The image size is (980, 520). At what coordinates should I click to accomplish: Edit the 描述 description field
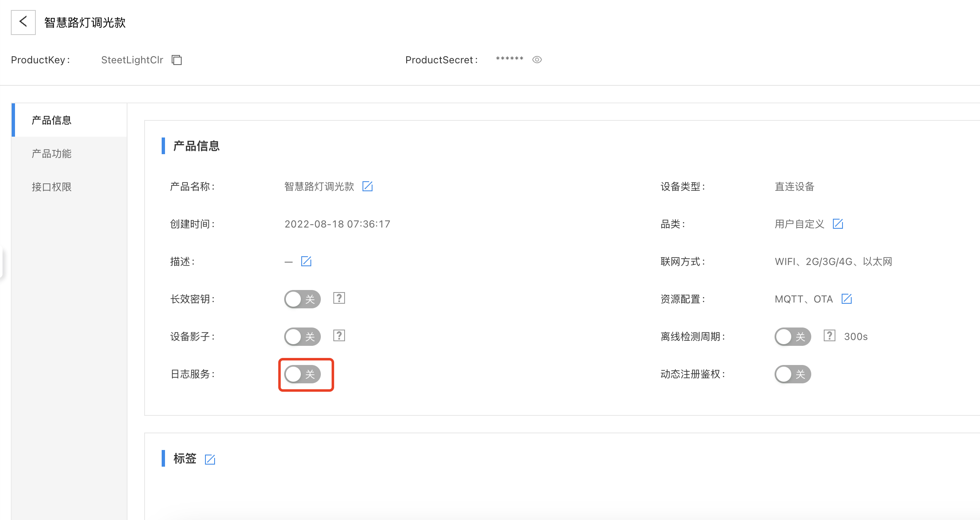pyautogui.click(x=306, y=261)
